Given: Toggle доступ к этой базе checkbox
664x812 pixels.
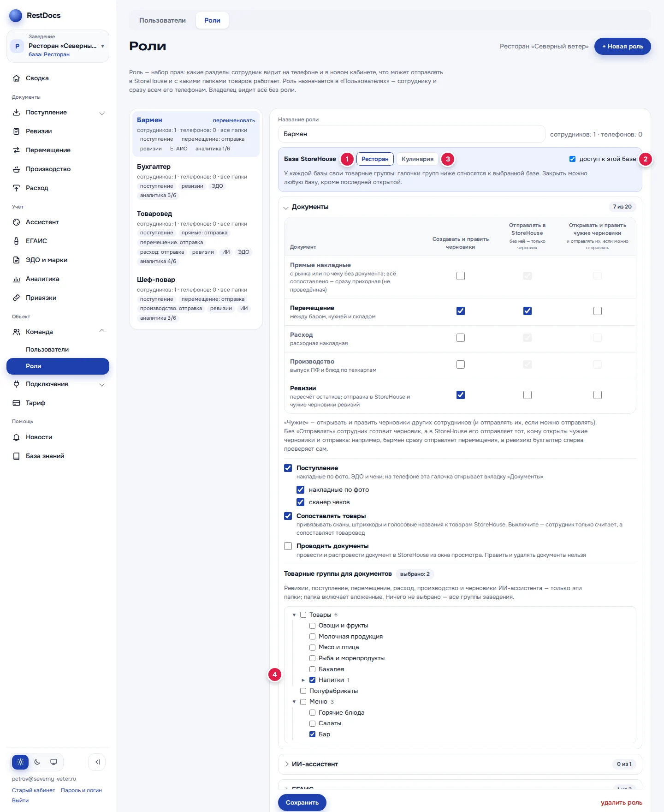Looking at the screenshot, I should [572, 159].
